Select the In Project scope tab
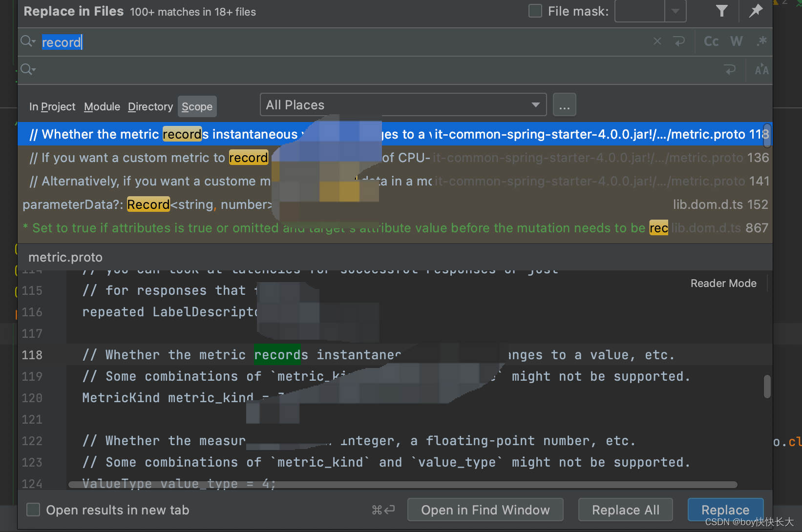 (52, 106)
